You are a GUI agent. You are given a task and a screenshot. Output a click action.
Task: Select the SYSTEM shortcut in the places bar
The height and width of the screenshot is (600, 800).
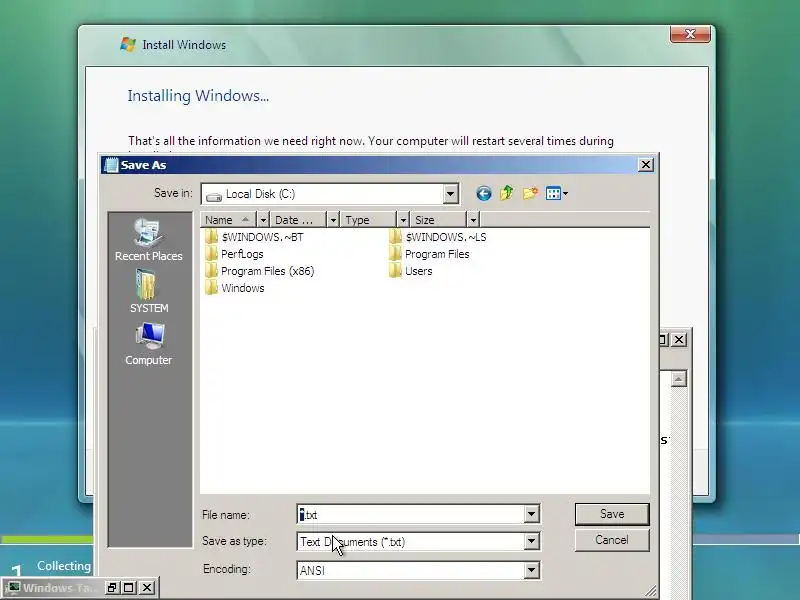pos(148,291)
